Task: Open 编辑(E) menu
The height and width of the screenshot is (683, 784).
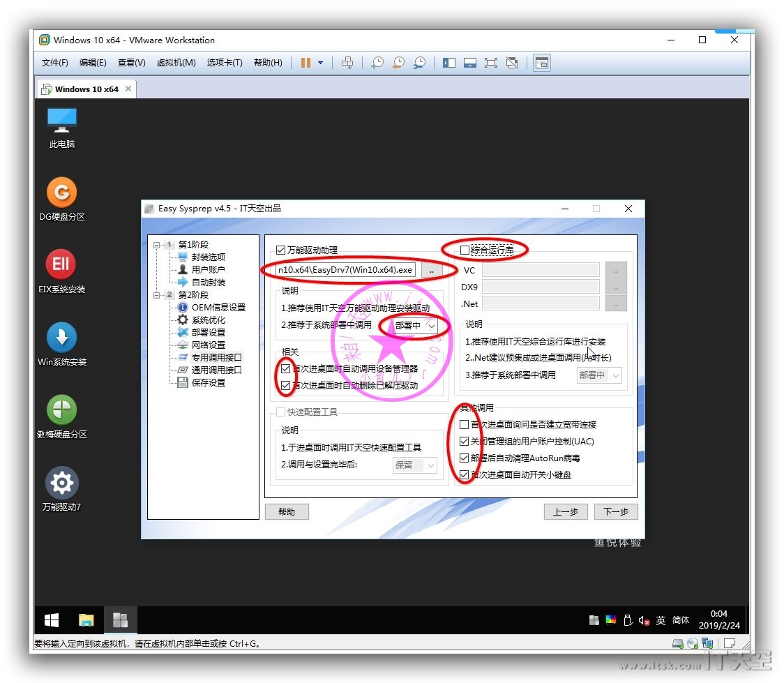Action: pyautogui.click(x=93, y=63)
